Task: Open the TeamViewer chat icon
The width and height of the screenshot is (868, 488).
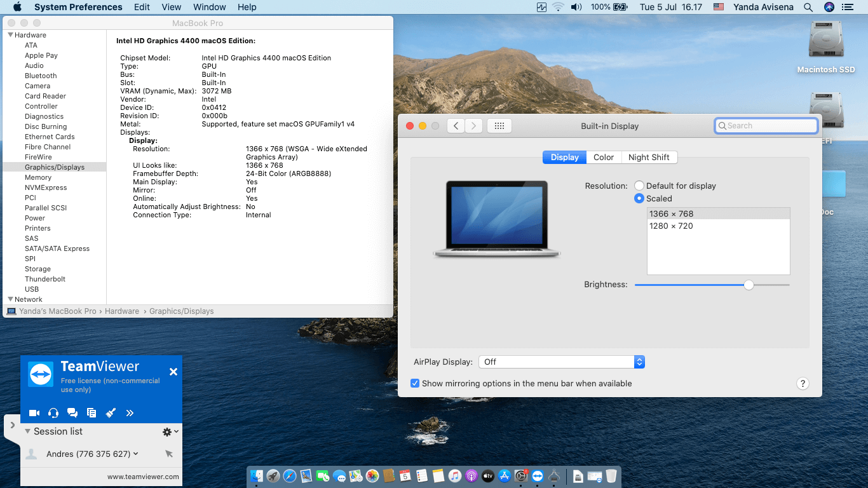Action: point(72,413)
